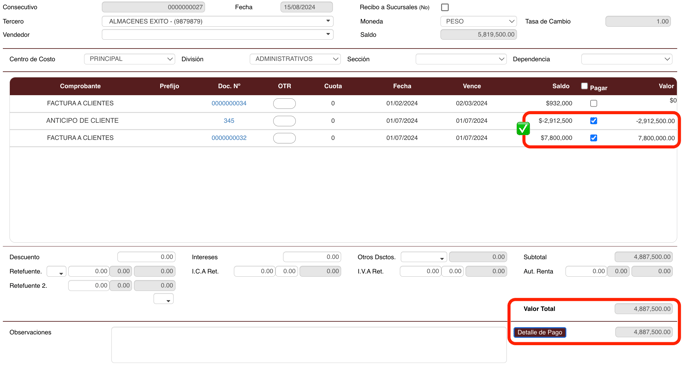
Task: Open document link 0000000034
Action: click(x=229, y=104)
